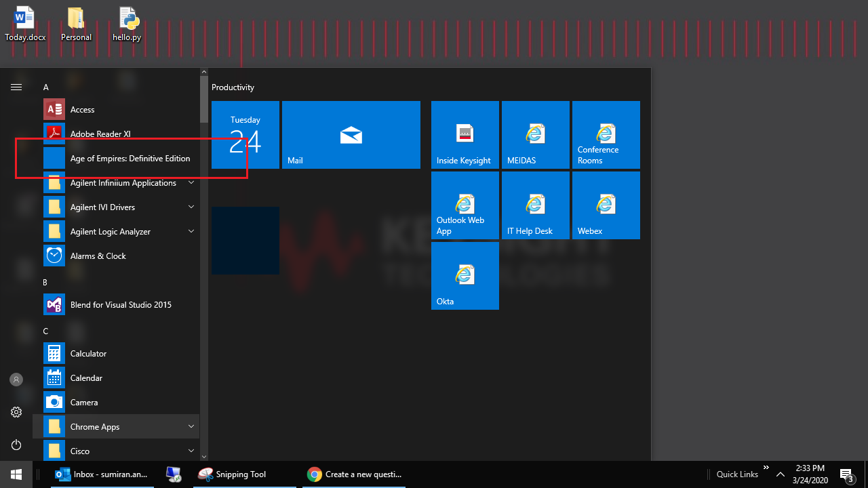Viewport: 868px width, 488px height.
Task: Open the Conference Rooms tile
Action: 606,135
